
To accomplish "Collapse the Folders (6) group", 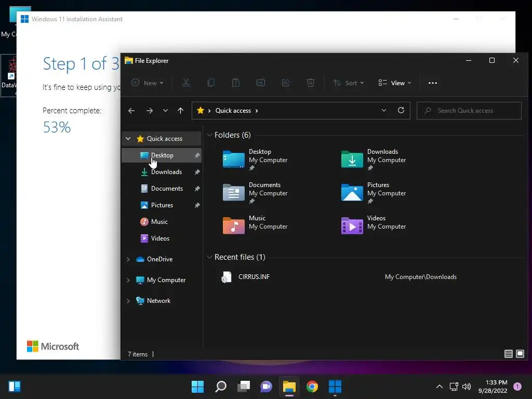I will coord(209,135).
